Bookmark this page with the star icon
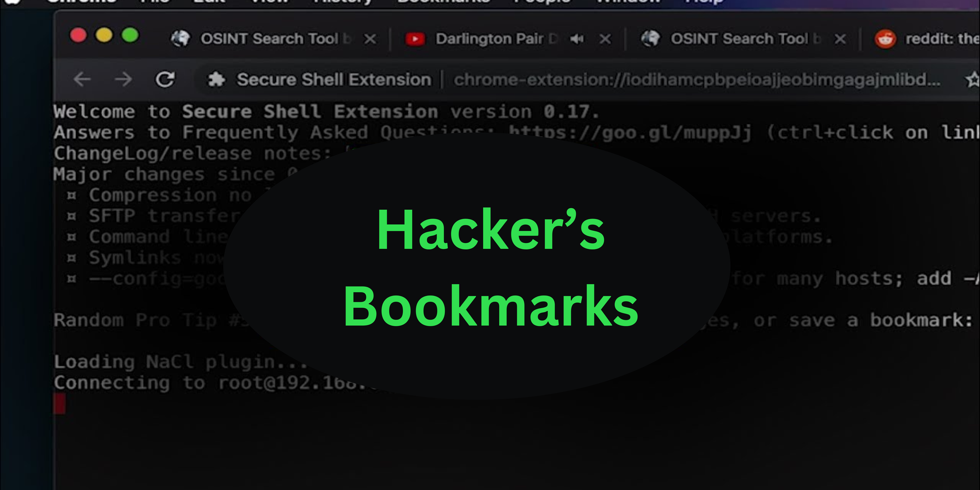The image size is (980, 490). 973,79
